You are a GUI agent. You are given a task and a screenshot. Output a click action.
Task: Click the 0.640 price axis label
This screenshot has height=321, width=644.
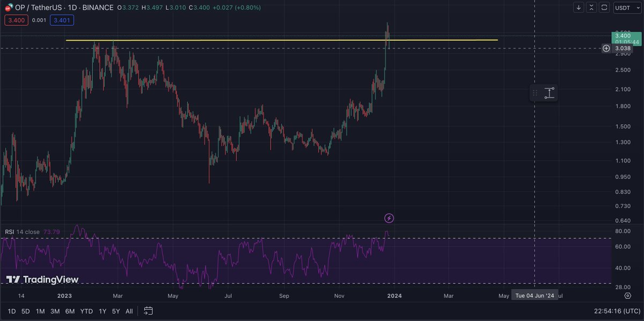coord(623,220)
